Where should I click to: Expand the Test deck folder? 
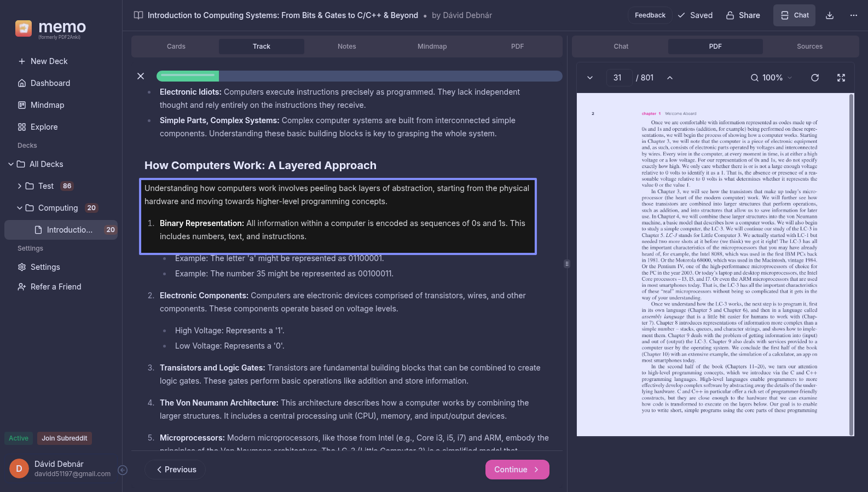[x=20, y=186]
